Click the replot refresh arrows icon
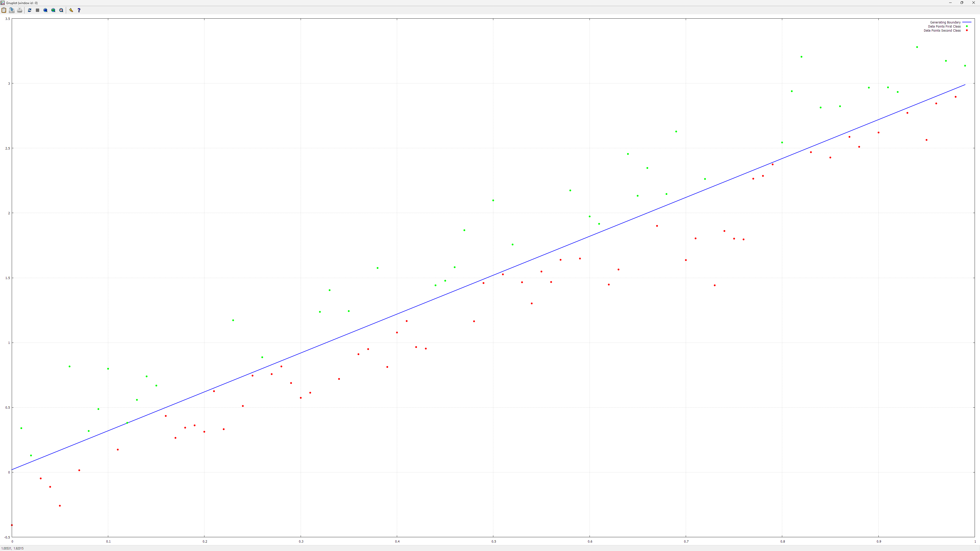 click(30, 10)
